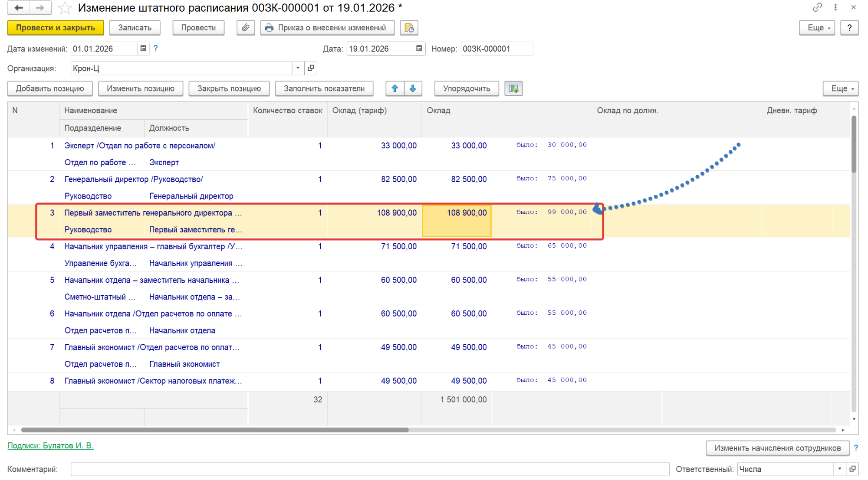Click the horizontal scrollbar of the table
Image resolution: width=868 pixels, height=480 pixels.
215,430
